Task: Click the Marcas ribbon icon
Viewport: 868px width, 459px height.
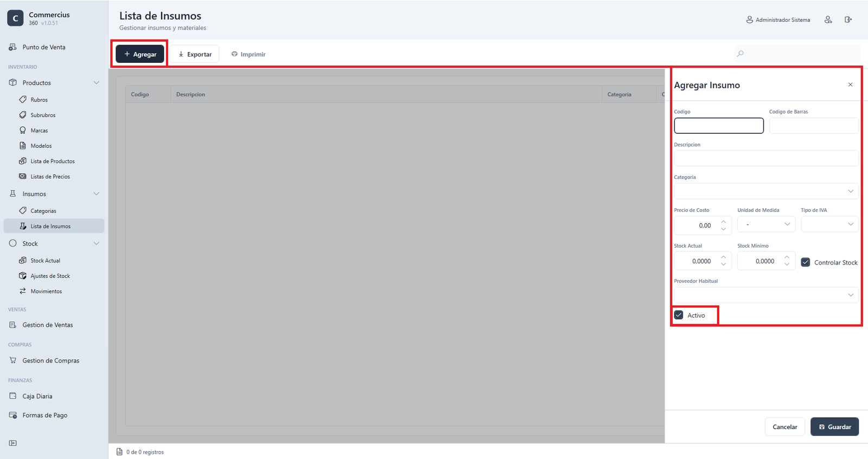Action: pyautogui.click(x=23, y=131)
